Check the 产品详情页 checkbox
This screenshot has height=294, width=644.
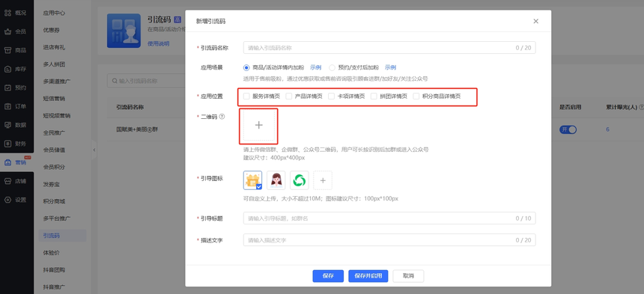pyautogui.click(x=289, y=97)
